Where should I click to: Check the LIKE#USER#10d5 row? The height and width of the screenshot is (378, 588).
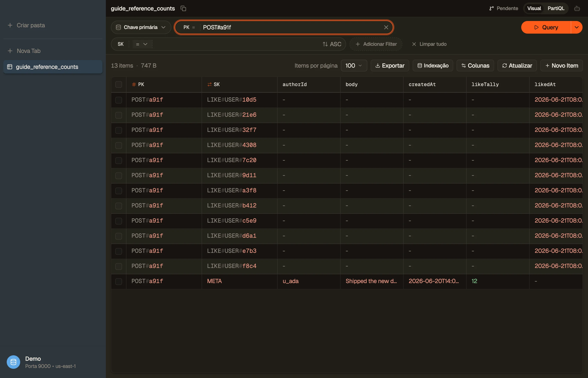coord(118,100)
